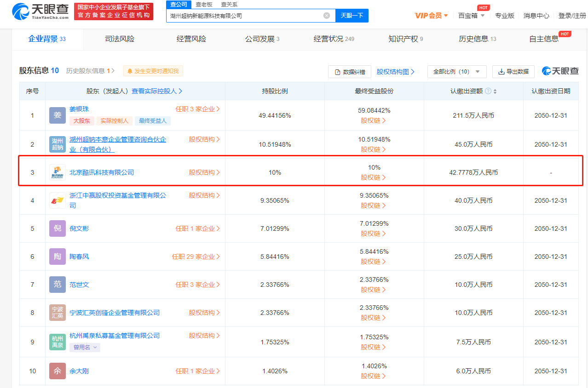Expand 任职 29 家企业 for 陶春风
Viewport: 588px width, 388px height.
click(196, 257)
